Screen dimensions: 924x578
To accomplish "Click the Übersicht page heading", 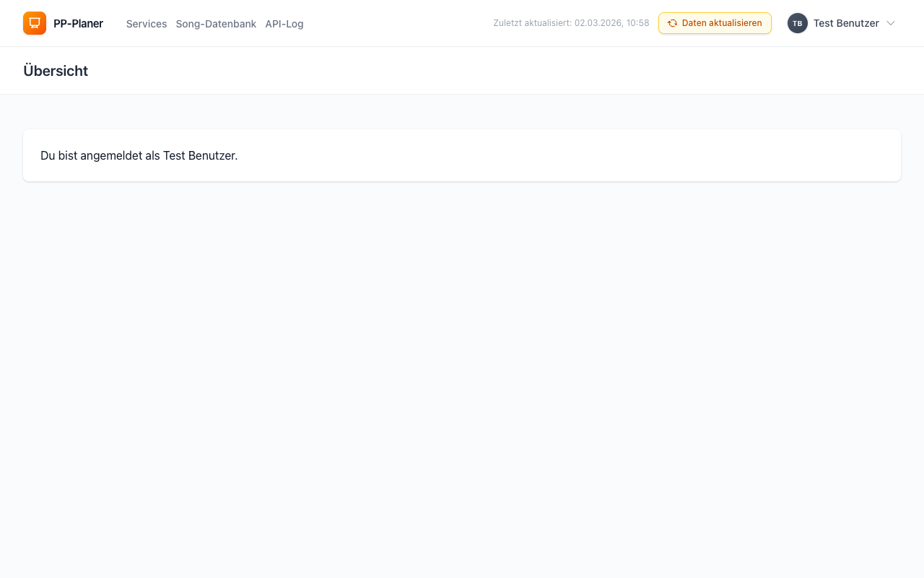I will (x=56, y=71).
